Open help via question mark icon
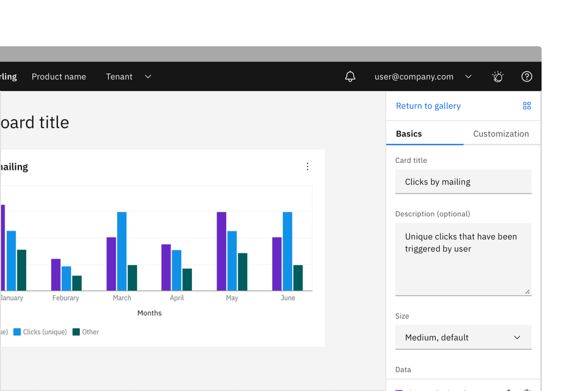Image resolution: width=588 pixels, height=391 pixels. (x=527, y=76)
